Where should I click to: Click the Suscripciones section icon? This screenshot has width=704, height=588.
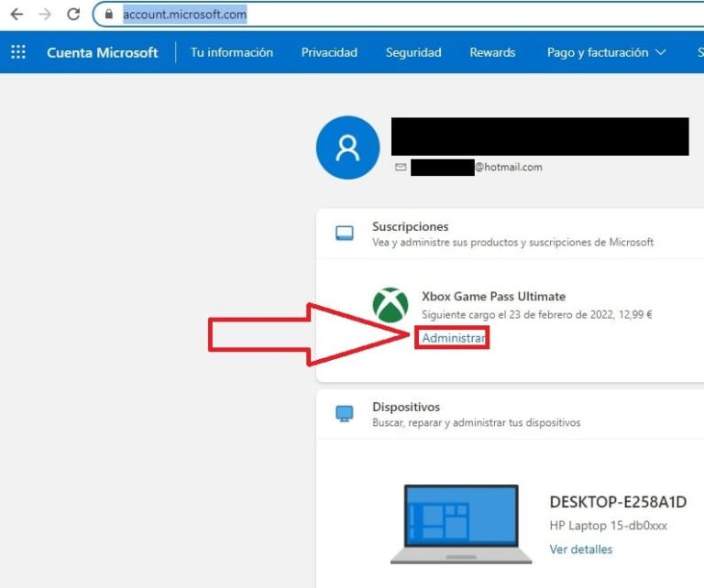tap(345, 234)
